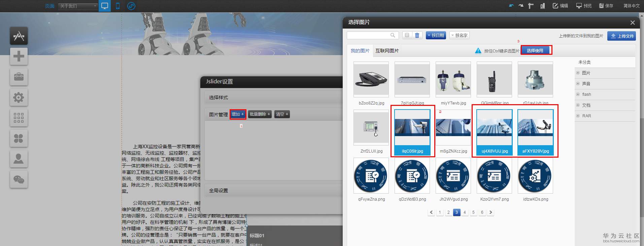Go to page 6 of images
This screenshot has width=644, height=246.
click(x=482, y=212)
